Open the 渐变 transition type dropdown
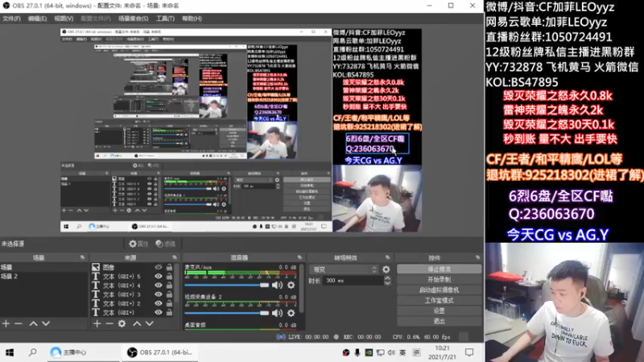Screen dimensions: 644x362 (x=345, y=269)
